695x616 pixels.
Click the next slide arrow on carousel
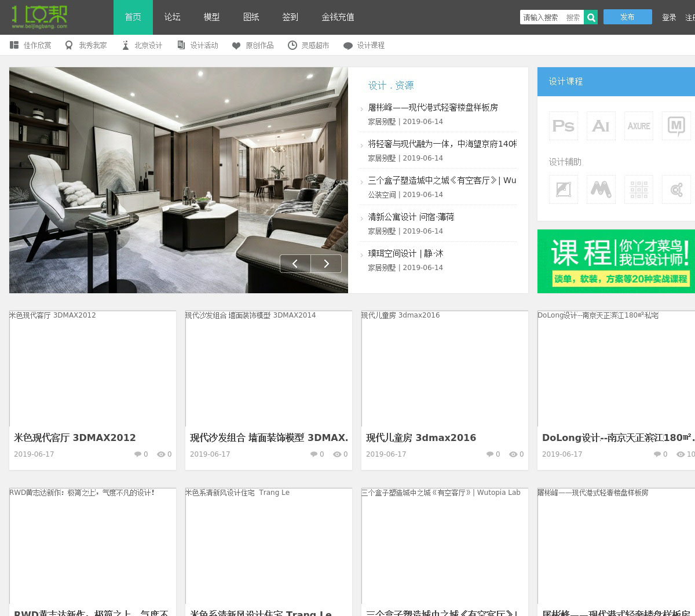[326, 264]
